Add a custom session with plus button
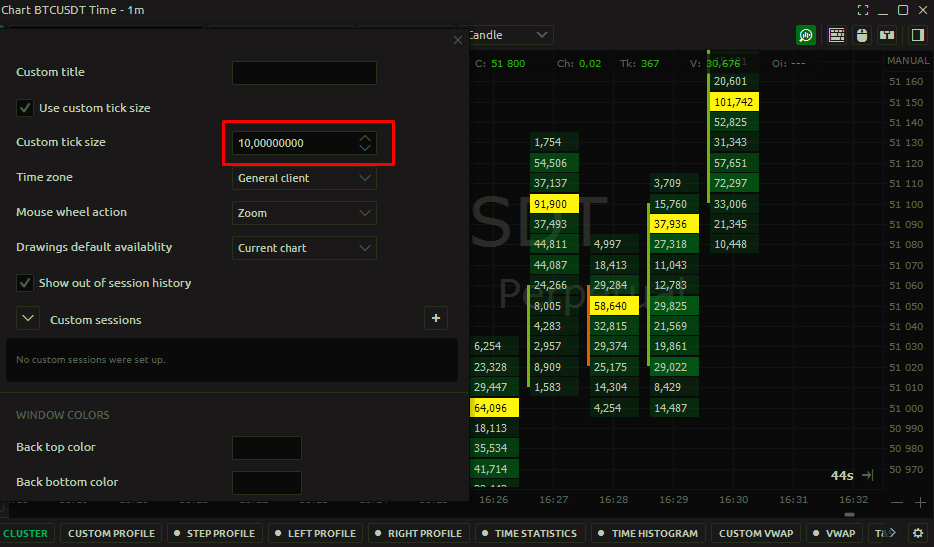This screenshot has width=934, height=547. click(435, 319)
